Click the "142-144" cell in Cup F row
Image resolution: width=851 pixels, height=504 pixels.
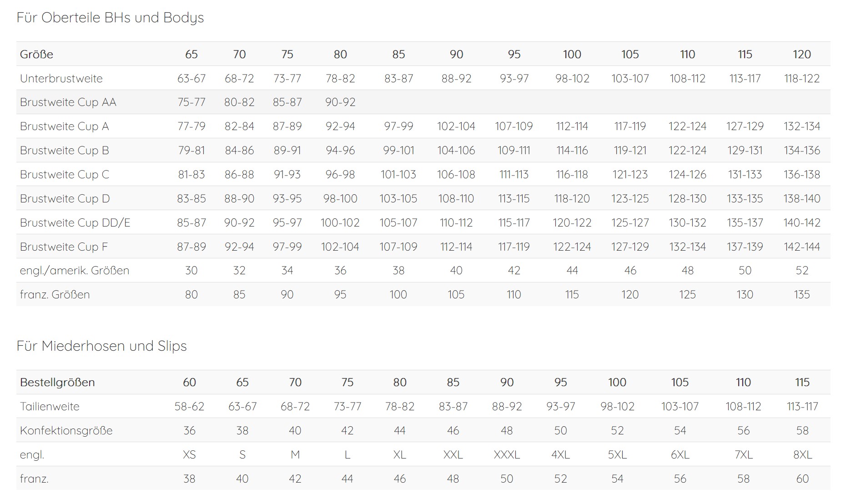[801, 247]
